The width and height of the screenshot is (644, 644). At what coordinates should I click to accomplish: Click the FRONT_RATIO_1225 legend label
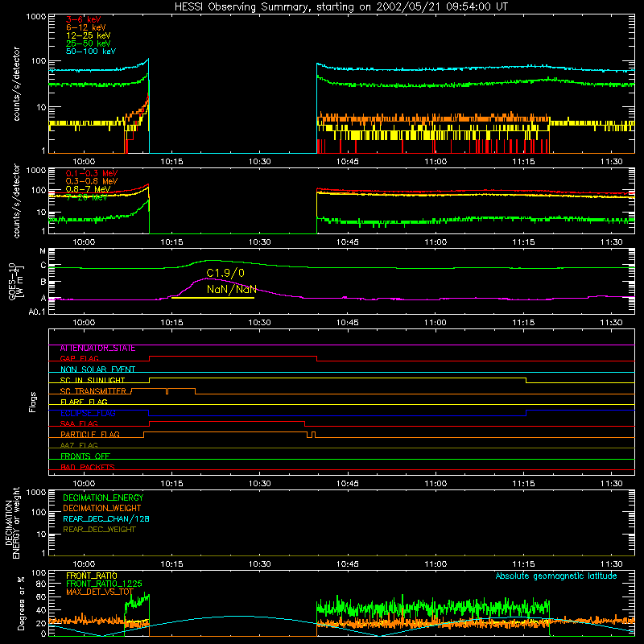pyautogui.click(x=104, y=584)
